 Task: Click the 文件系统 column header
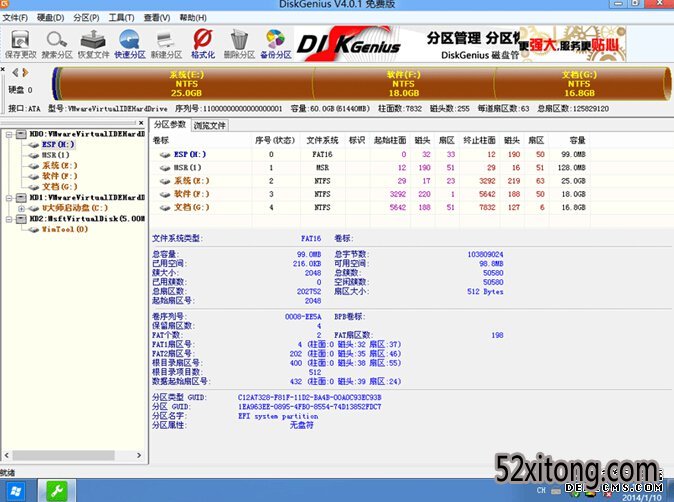(322, 140)
